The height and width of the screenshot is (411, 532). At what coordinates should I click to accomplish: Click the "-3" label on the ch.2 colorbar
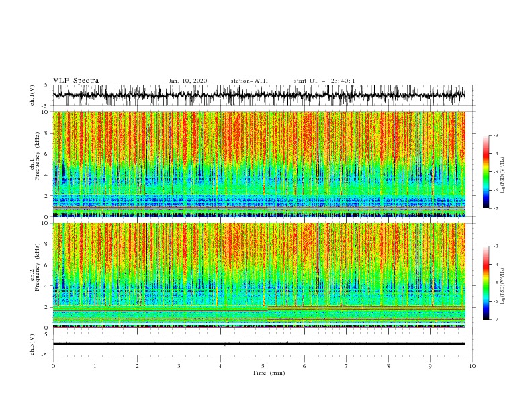pos(496,246)
